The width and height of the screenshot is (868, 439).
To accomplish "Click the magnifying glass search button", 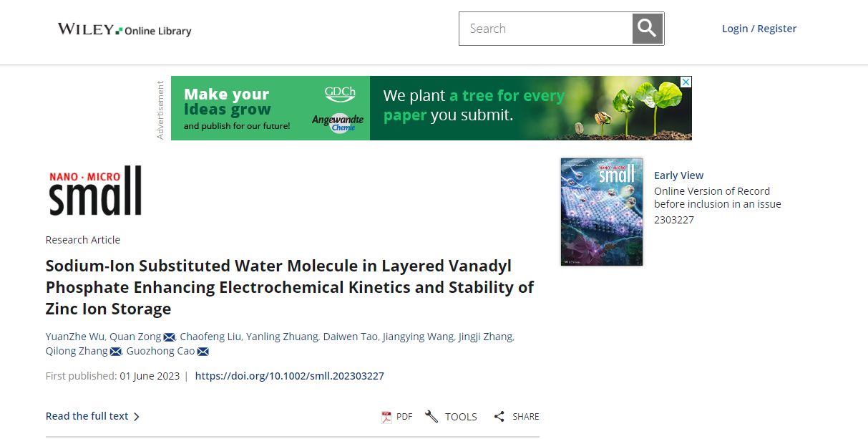I will click(648, 29).
